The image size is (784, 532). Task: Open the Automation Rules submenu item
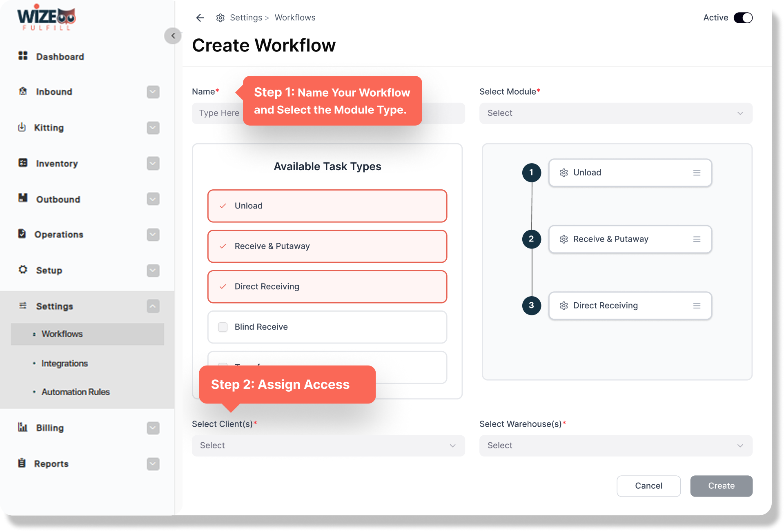pyautogui.click(x=75, y=392)
